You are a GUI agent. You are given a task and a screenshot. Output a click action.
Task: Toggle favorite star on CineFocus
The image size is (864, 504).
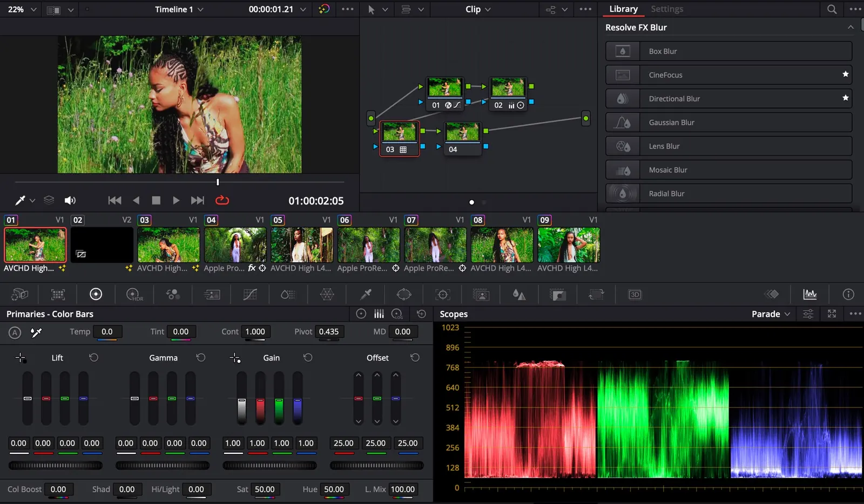coord(846,74)
